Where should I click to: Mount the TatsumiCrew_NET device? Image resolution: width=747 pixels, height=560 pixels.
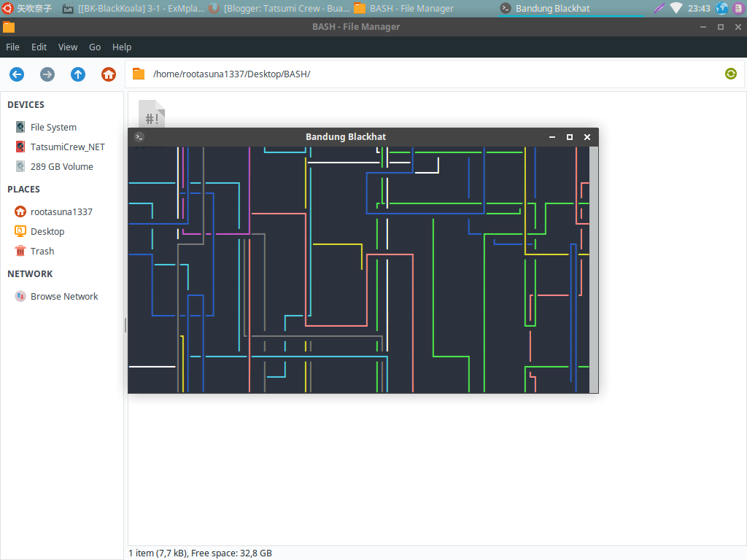coord(68,147)
